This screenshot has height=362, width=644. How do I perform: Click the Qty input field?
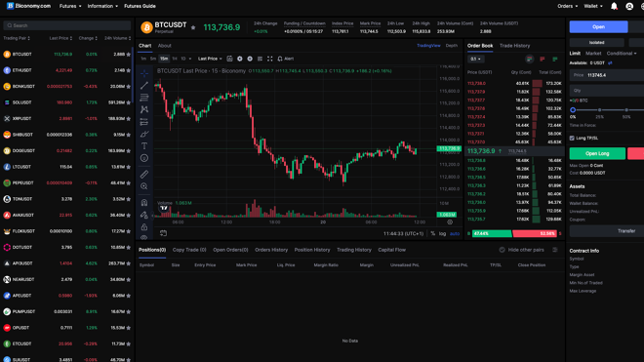[x=607, y=91]
